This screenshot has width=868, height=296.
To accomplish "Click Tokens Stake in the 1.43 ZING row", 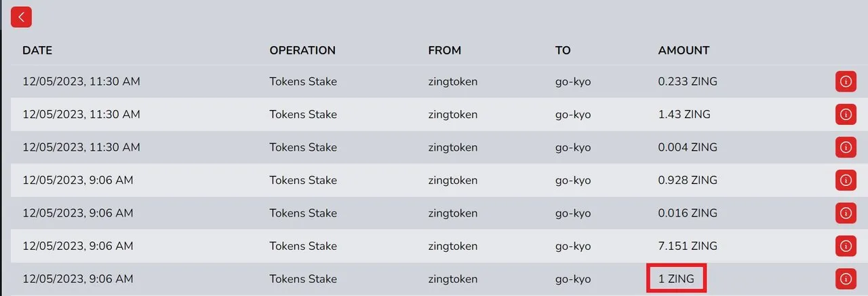I will click(303, 114).
